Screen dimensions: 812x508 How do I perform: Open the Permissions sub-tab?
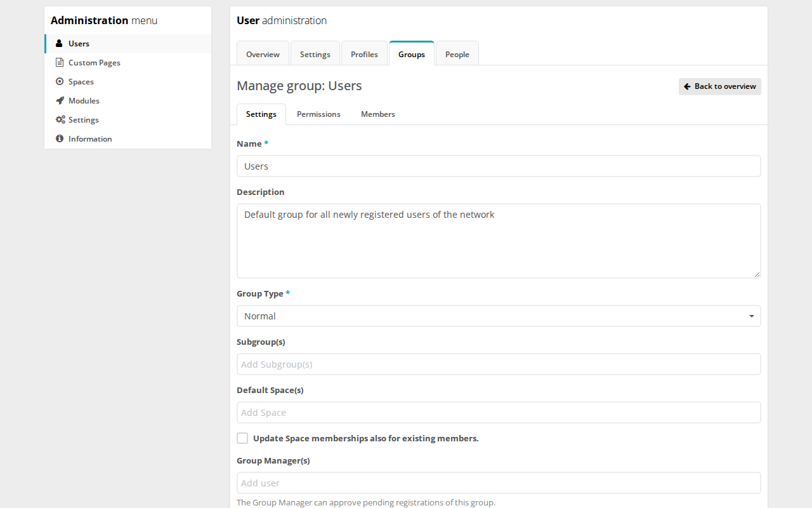[318, 114]
